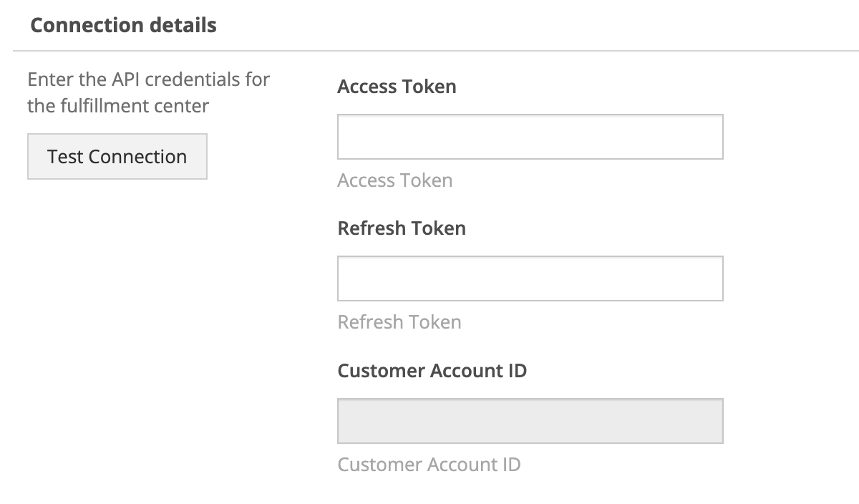Click gray Refresh Token hint below field
859x504 pixels.
pyautogui.click(x=399, y=322)
